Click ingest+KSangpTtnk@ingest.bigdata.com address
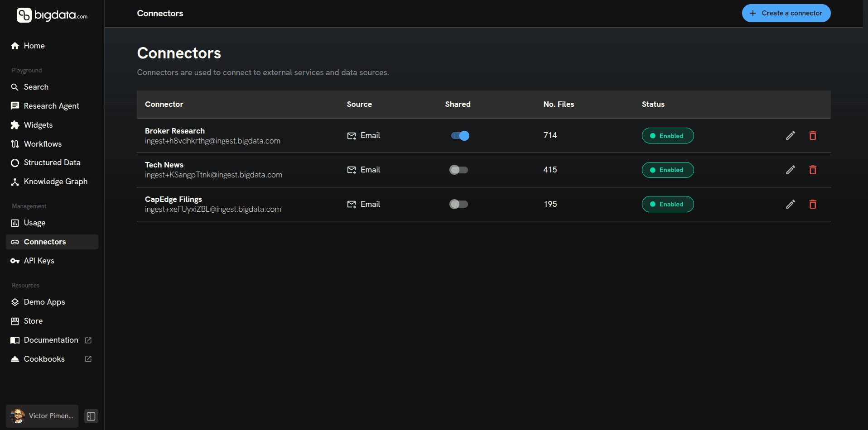Image resolution: width=868 pixels, height=430 pixels. (x=213, y=175)
